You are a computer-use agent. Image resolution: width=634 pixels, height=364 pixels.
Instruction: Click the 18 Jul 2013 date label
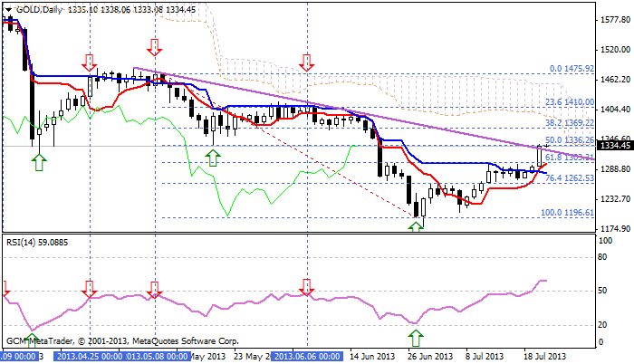click(x=545, y=357)
